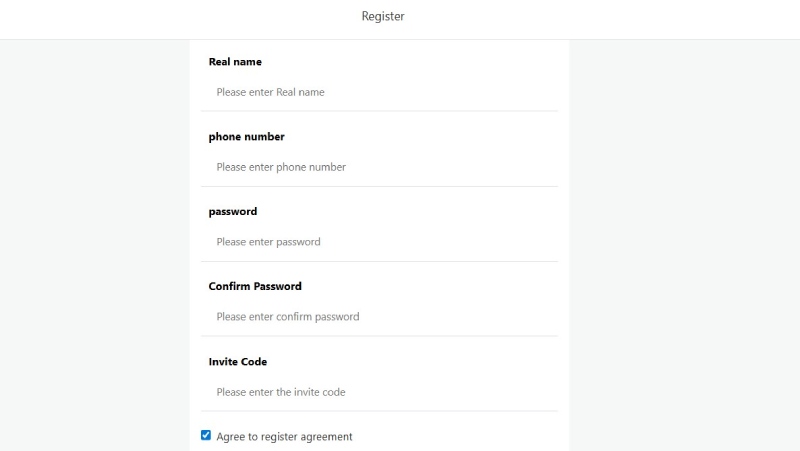Click the "phone number" field label
800x451 pixels.
246,137
